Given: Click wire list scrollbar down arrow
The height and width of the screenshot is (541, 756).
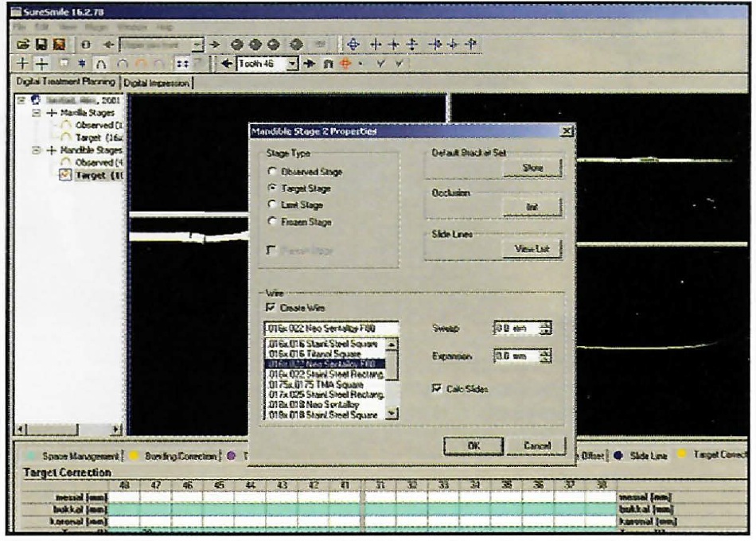Looking at the screenshot, I should tap(392, 413).
